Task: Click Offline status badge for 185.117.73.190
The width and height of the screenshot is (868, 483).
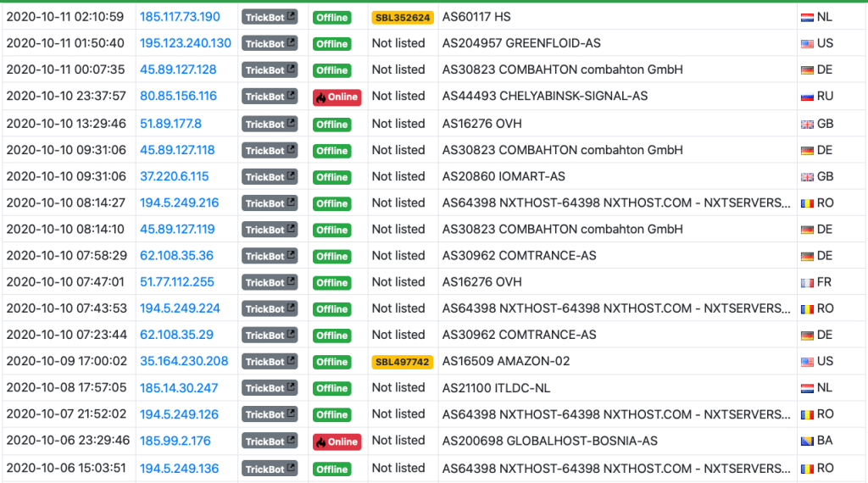Action: [331, 18]
